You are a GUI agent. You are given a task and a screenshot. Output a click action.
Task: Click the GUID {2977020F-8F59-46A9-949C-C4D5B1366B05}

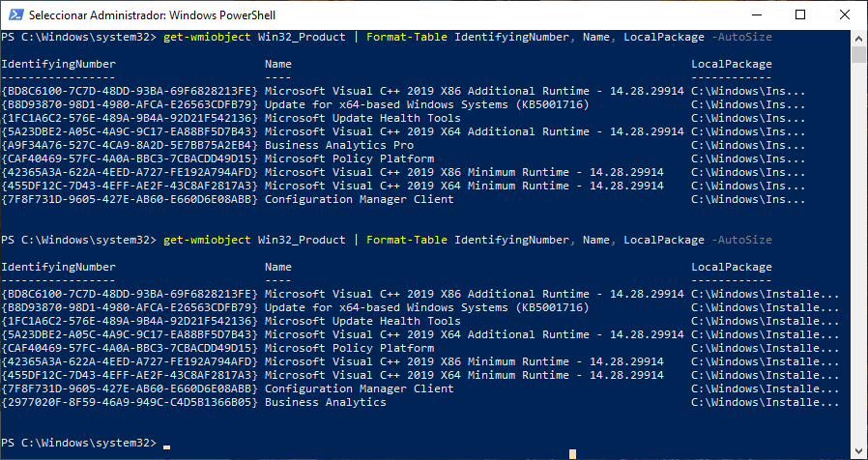click(130, 402)
